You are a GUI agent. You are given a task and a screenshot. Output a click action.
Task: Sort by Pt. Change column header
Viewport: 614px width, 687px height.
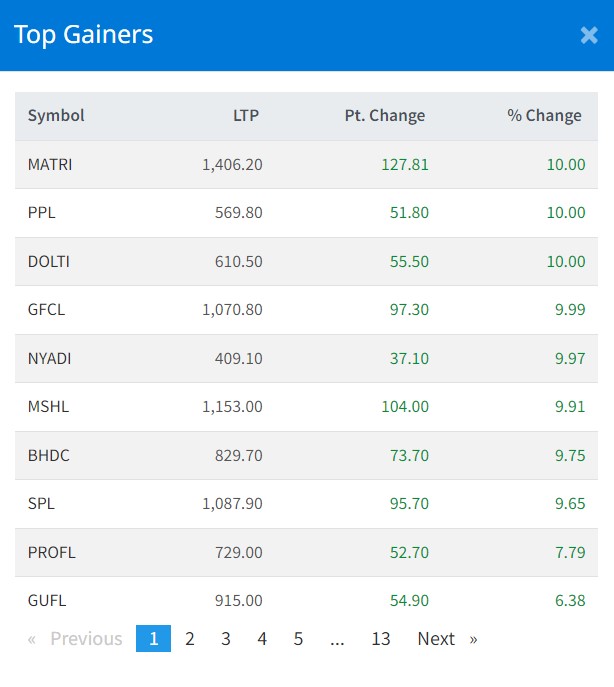tap(385, 115)
